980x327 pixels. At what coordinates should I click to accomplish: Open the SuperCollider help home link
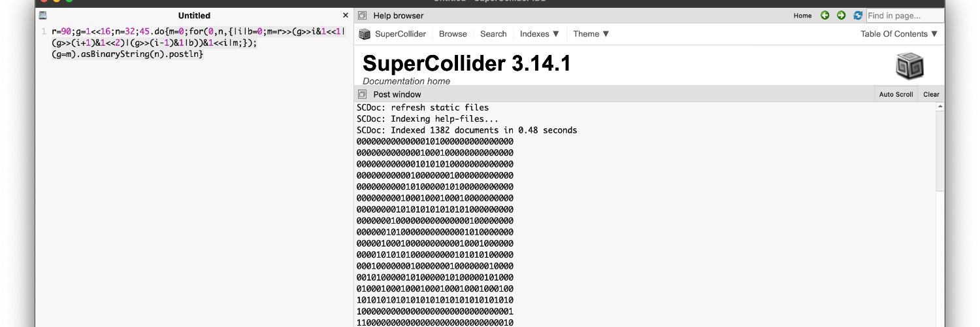(400, 34)
